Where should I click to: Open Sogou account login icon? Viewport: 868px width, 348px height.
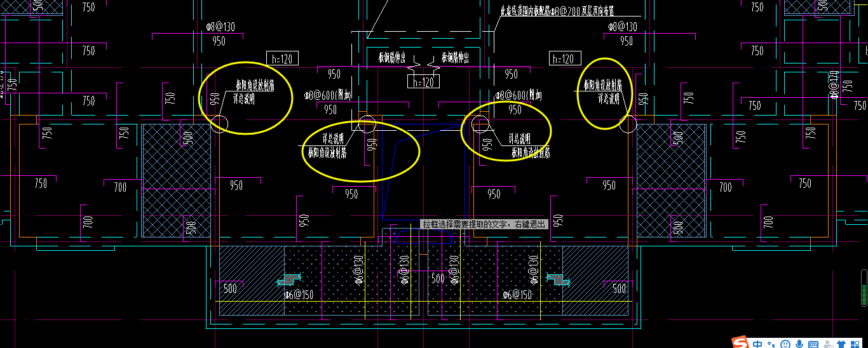click(x=827, y=344)
